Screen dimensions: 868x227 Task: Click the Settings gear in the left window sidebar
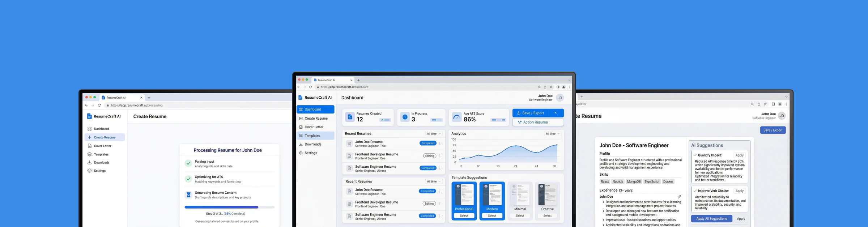[89, 171]
